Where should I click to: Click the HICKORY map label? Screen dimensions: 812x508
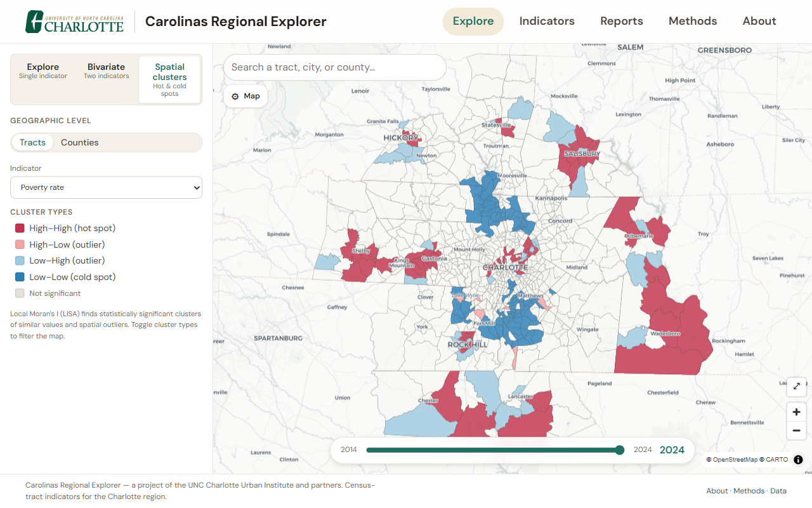point(401,138)
